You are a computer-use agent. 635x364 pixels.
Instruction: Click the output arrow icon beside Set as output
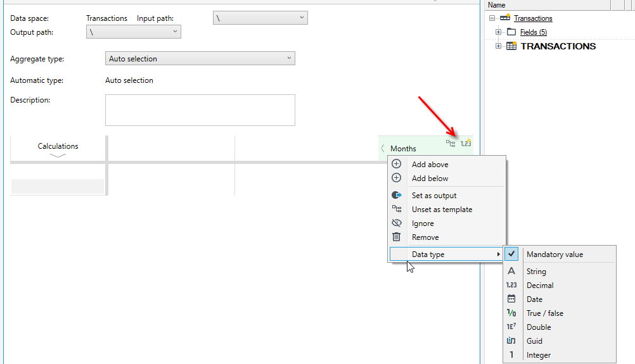397,195
